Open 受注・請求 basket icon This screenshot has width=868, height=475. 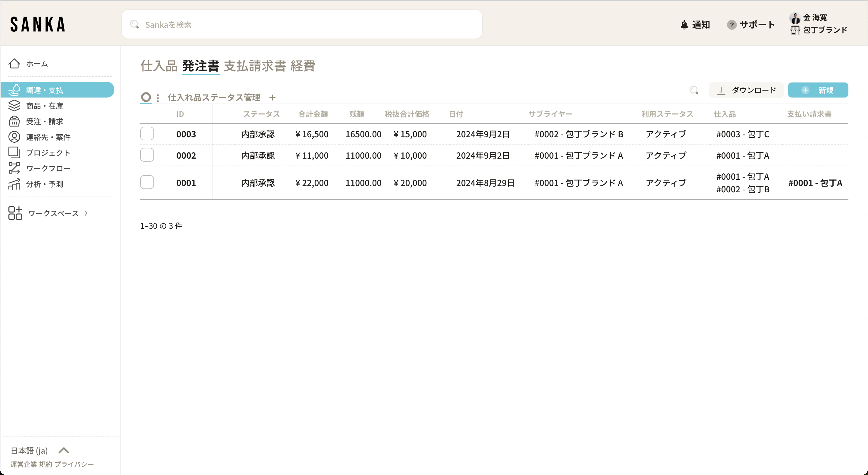[14, 122]
